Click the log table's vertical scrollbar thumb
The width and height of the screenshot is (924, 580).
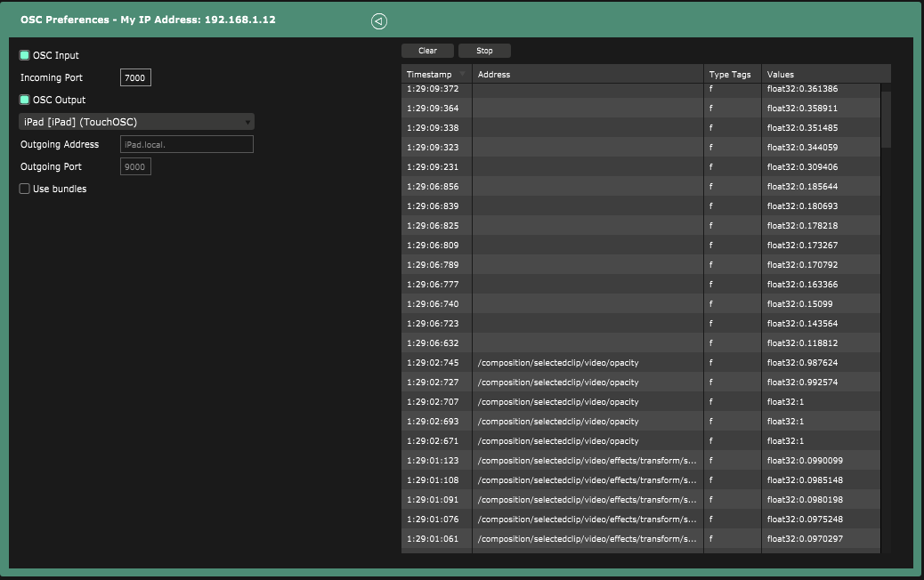(885, 118)
